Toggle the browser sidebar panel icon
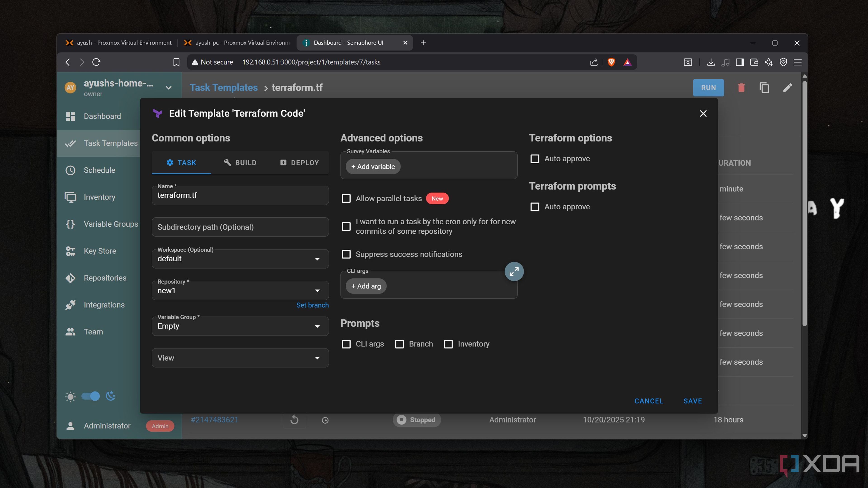This screenshot has width=868, height=488. [x=740, y=62]
